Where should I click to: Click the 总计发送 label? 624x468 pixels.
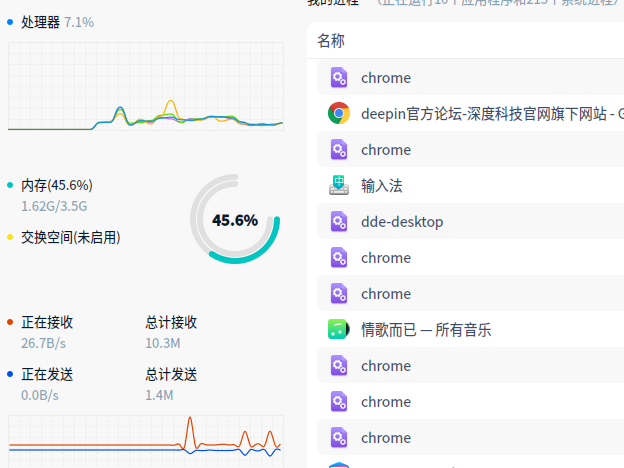[171, 374]
